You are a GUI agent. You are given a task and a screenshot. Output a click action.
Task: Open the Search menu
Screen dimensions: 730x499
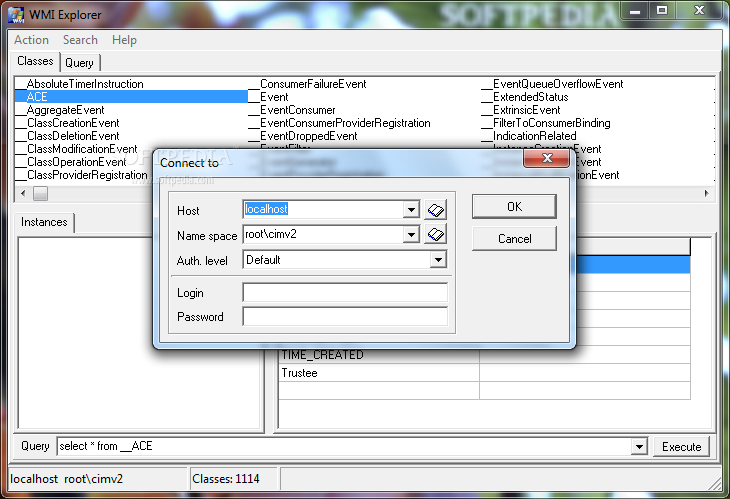coord(80,40)
